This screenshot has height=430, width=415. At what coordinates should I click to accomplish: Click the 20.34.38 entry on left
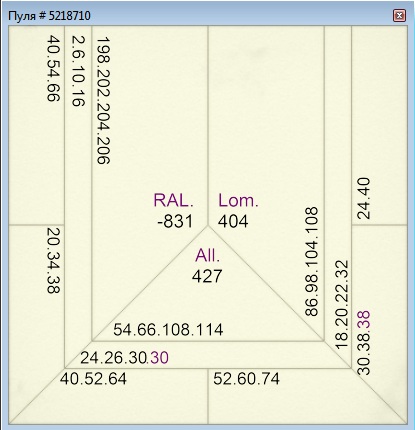(53, 261)
